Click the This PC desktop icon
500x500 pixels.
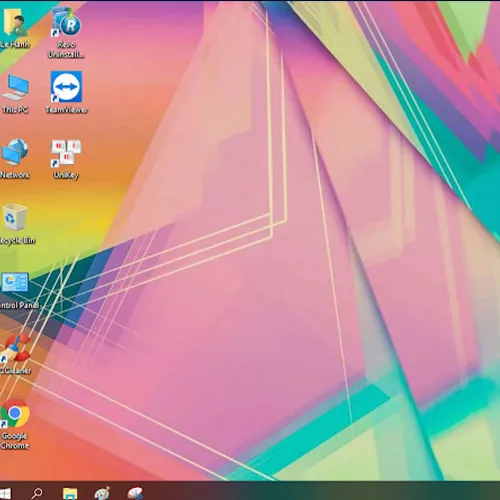point(15,87)
